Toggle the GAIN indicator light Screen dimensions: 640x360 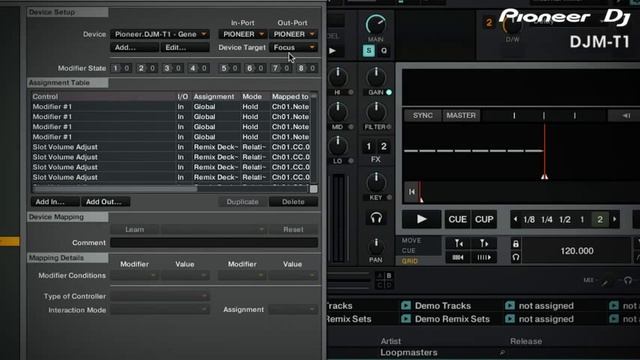coord(389,92)
